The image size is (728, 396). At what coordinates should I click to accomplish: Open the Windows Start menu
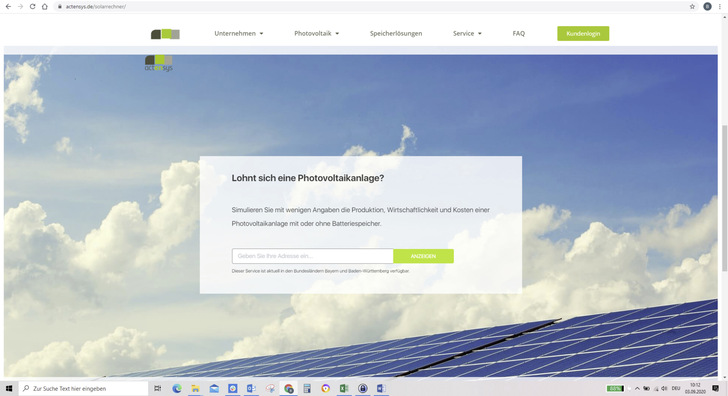click(9, 389)
